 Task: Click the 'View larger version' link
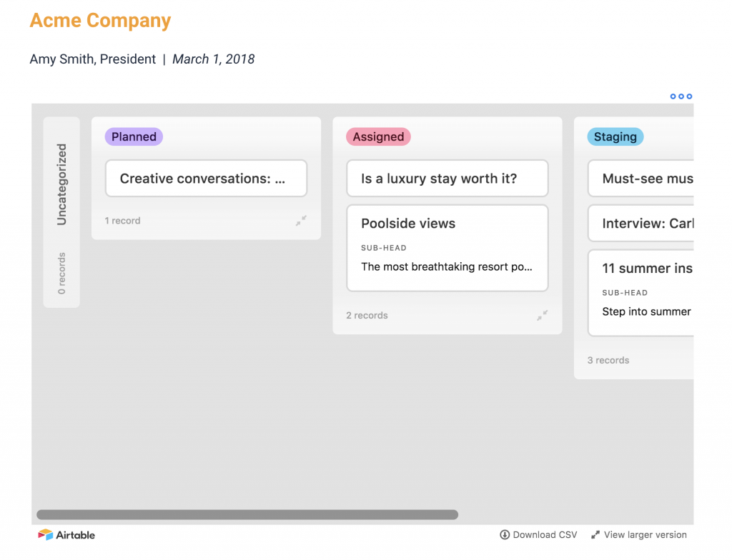(645, 534)
